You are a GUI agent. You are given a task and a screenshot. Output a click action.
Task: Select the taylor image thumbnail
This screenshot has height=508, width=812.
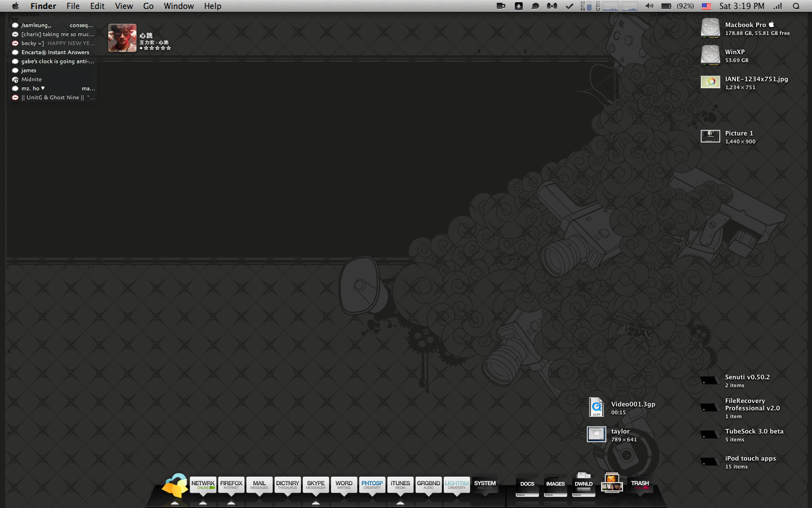[x=597, y=434]
